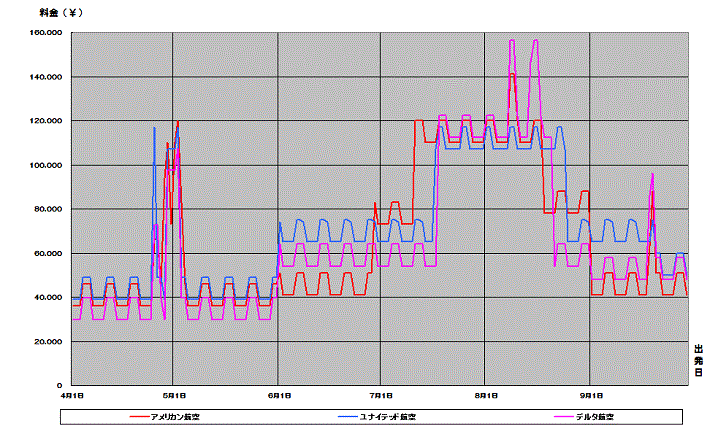
Task: Click the 9月1日 x-axis label
Action: point(591,396)
